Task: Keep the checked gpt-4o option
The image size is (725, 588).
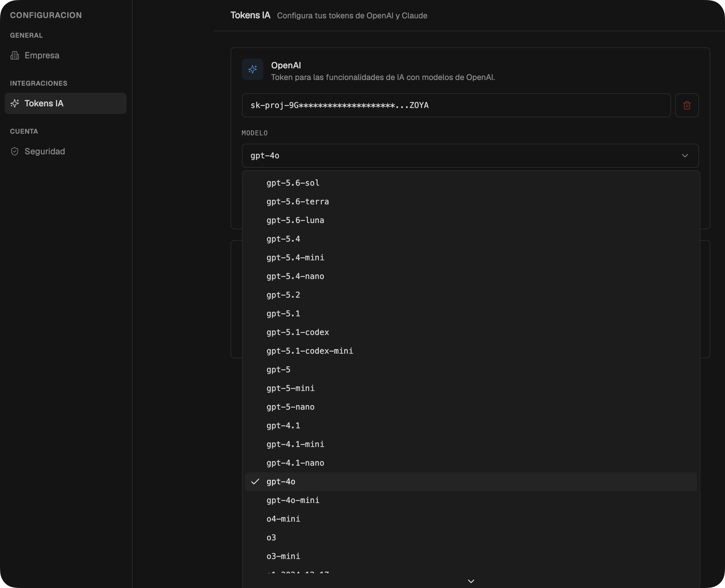Action: (471, 481)
